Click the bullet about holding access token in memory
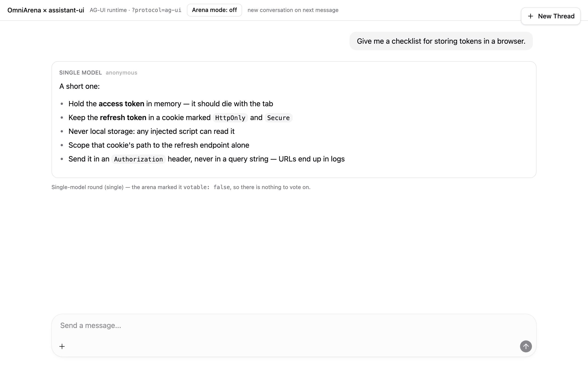 [x=171, y=104]
